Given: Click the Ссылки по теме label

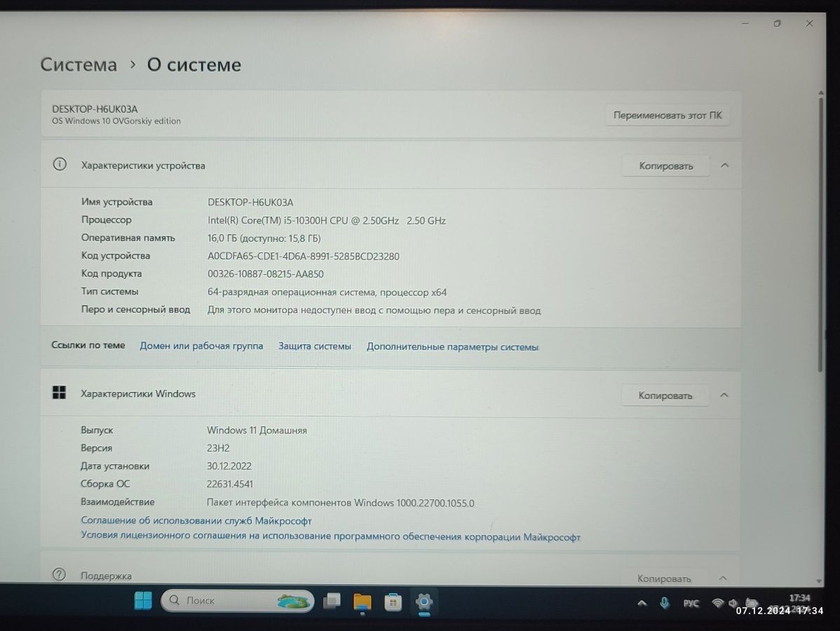Looking at the screenshot, I should [x=88, y=346].
